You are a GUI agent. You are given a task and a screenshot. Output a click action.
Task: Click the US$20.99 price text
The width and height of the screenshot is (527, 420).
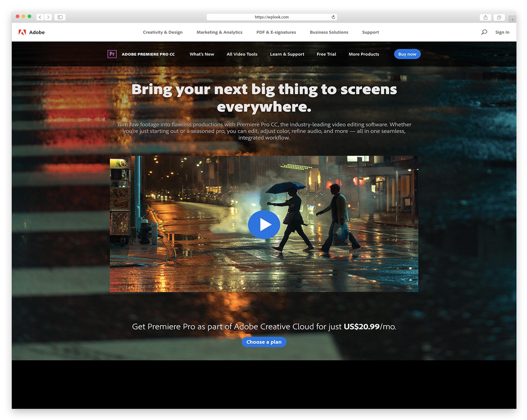(x=361, y=327)
